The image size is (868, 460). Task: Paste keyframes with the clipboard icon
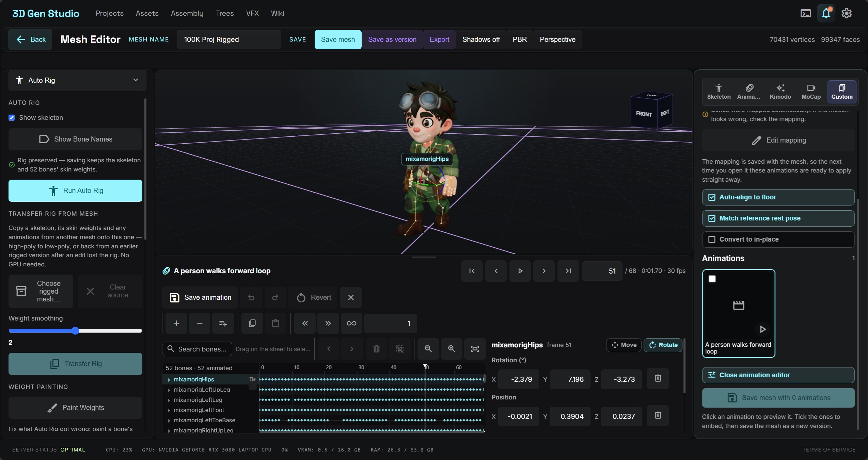coord(275,323)
